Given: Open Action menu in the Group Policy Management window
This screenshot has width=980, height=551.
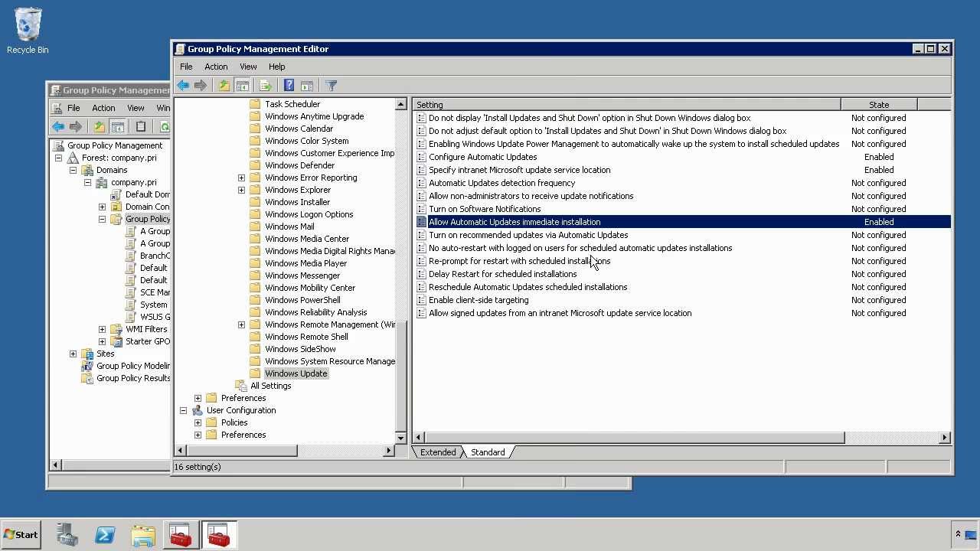Looking at the screenshot, I should pos(103,108).
